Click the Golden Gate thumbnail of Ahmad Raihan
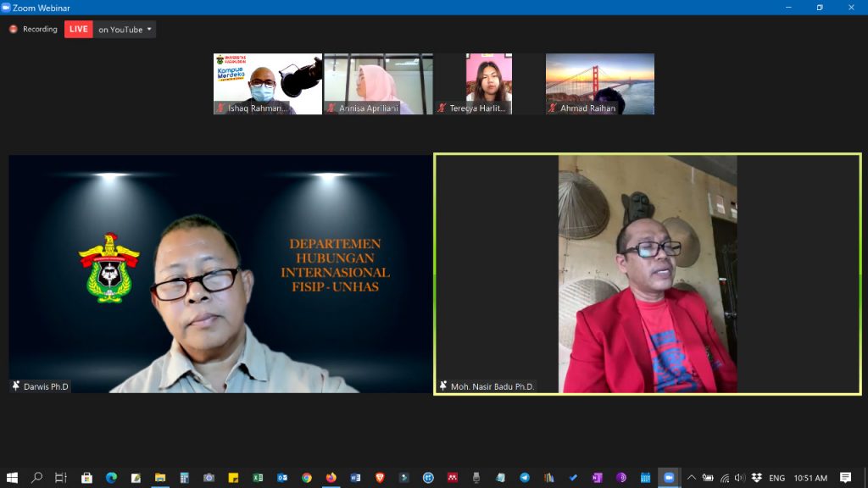Viewport: 868px width, 488px height. pos(599,83)
